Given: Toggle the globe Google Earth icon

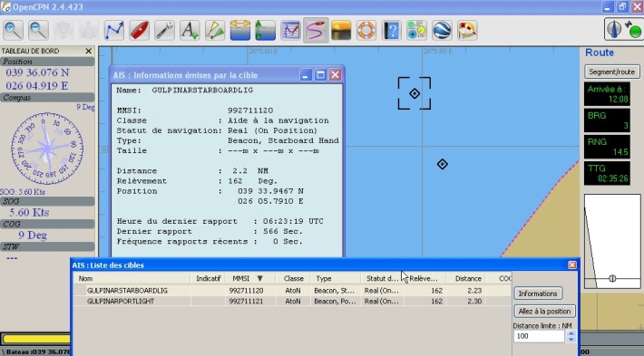Looking at the screenshot, I should [x=443, y=30].
